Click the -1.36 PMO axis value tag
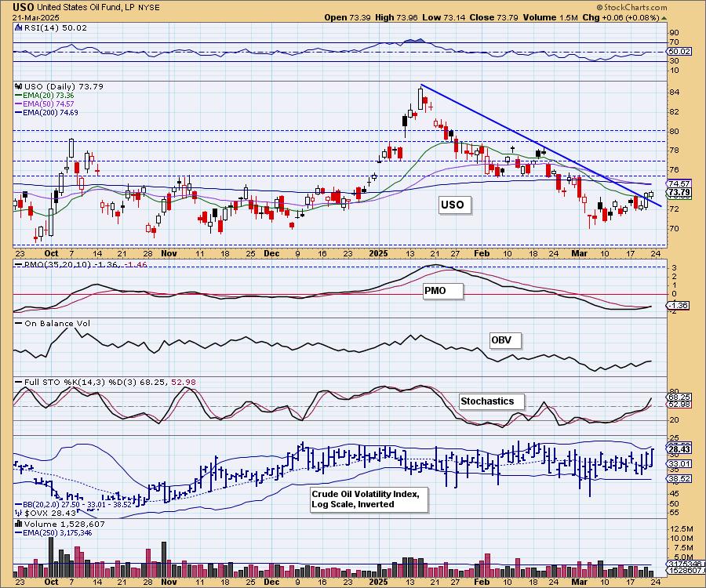 point(679,306)
